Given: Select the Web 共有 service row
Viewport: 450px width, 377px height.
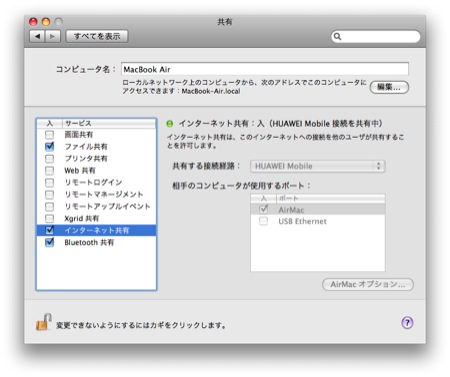Looking at the screenshot, I should (x=96, y=171).
